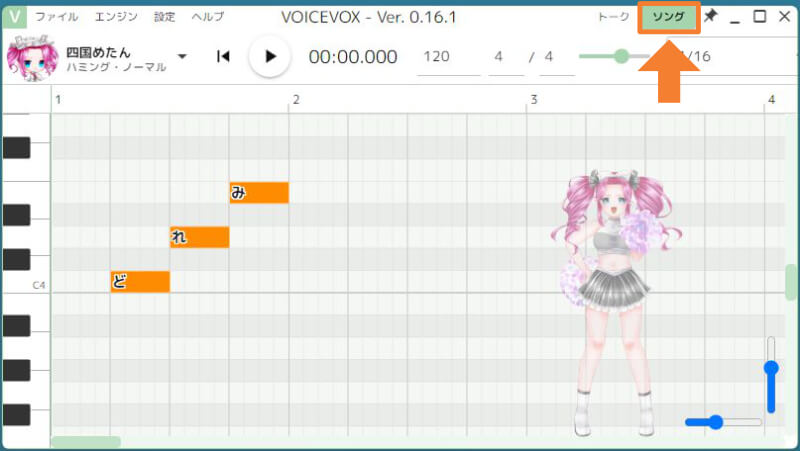Click the topmost black piano key
The width and height of the screenshot is (800, 451).
click(16, 148)
